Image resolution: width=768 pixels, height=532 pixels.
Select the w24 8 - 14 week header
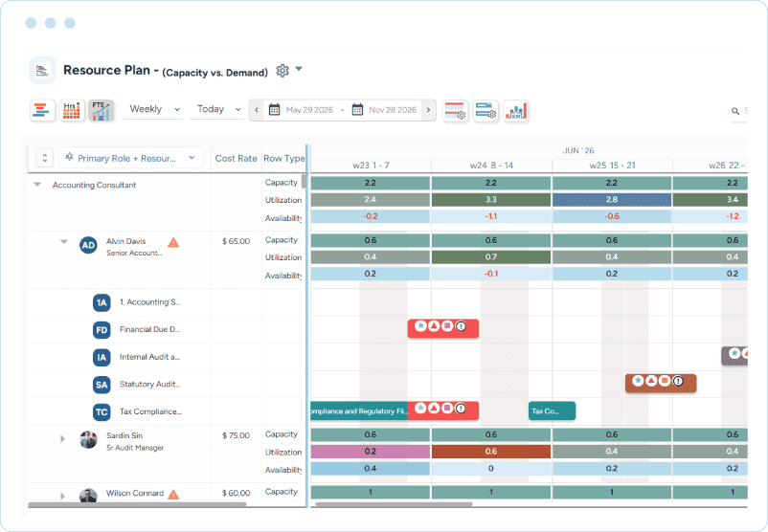coord(491,166)
